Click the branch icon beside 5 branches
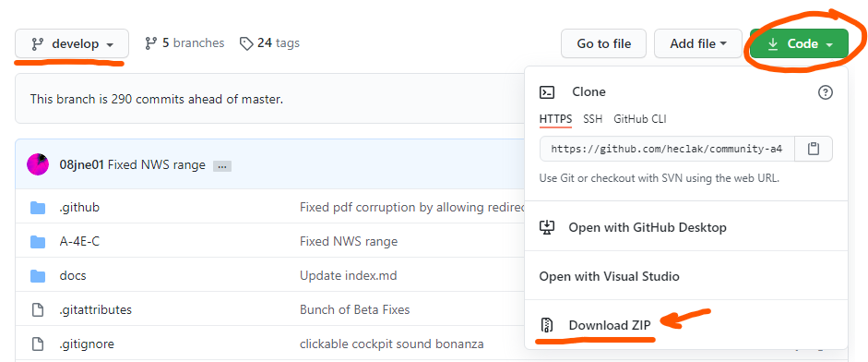This screenshot has height=362, width=868. pos(150,43)
